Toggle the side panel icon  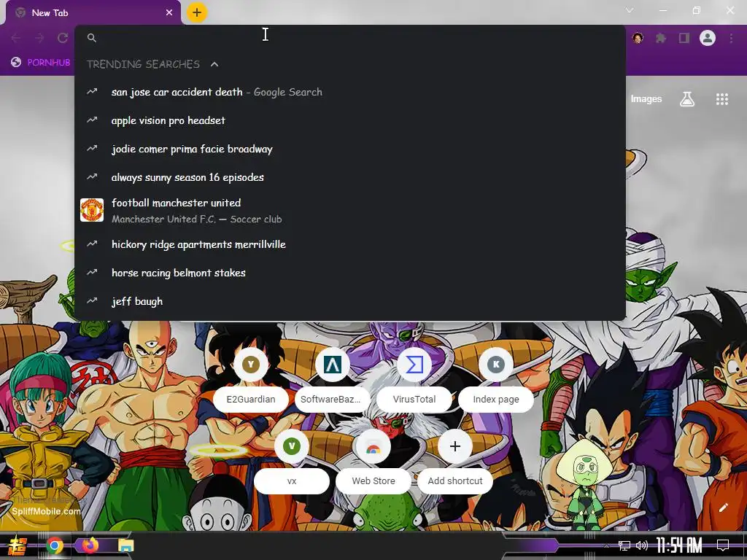(684, 38)
